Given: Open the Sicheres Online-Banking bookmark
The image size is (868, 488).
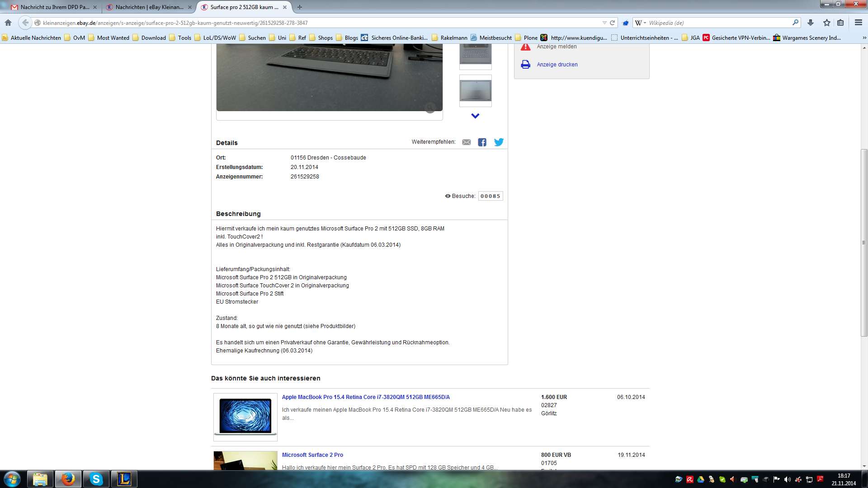Looking at the screenshot, I should [x=394, y=38].
